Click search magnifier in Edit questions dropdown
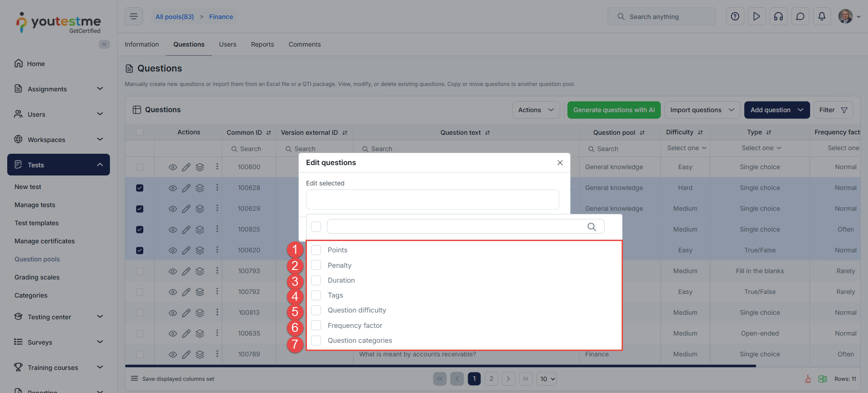 pyautogui.click(x=592, y=227)
